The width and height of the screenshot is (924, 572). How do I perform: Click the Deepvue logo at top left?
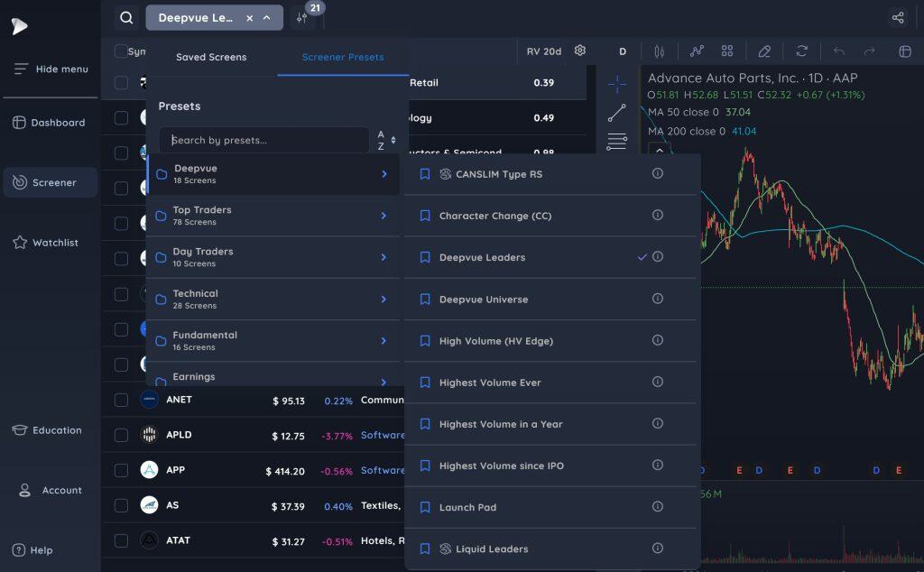[20, 26]
